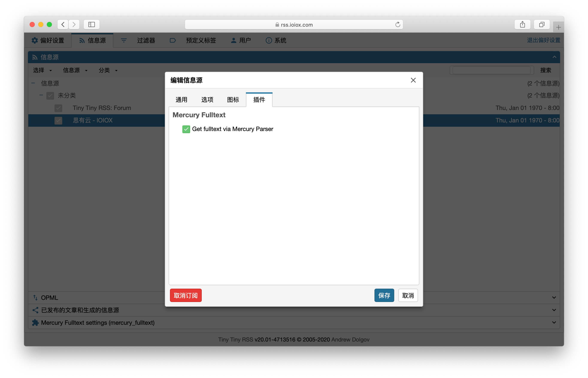Switch to the 选项 tab
The width and height of the screenshot is (588, 378).
pos(207,100)
